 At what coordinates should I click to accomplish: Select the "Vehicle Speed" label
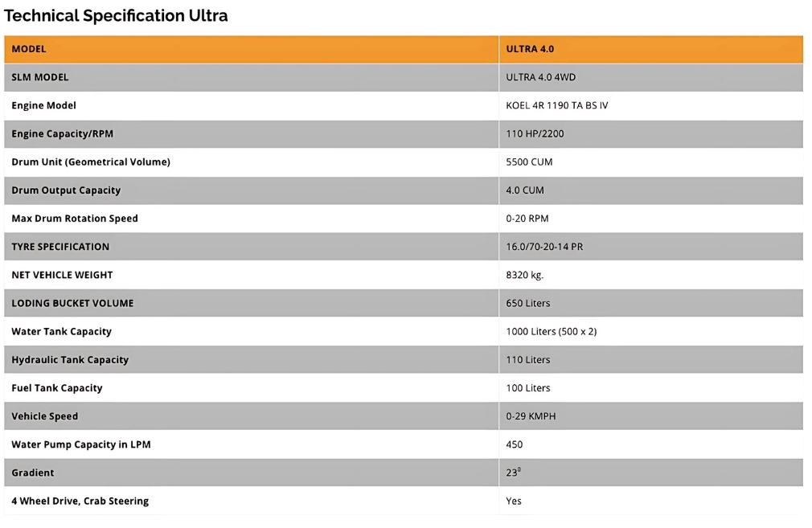tap(44, 416)
